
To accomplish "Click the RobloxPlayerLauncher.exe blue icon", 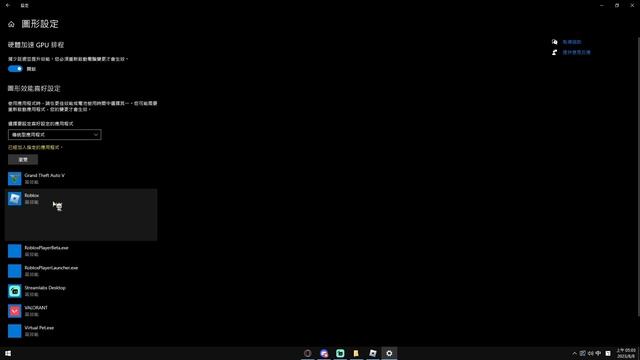I will 15,271.
